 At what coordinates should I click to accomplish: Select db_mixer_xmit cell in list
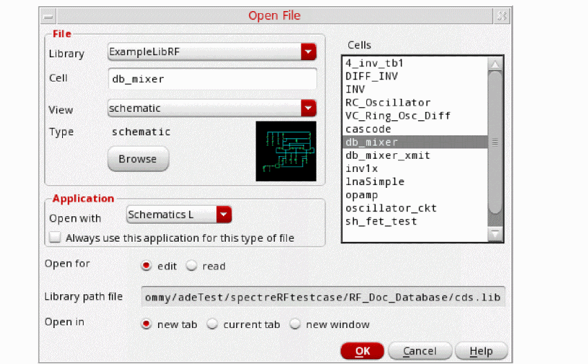(x=388, y=155)
